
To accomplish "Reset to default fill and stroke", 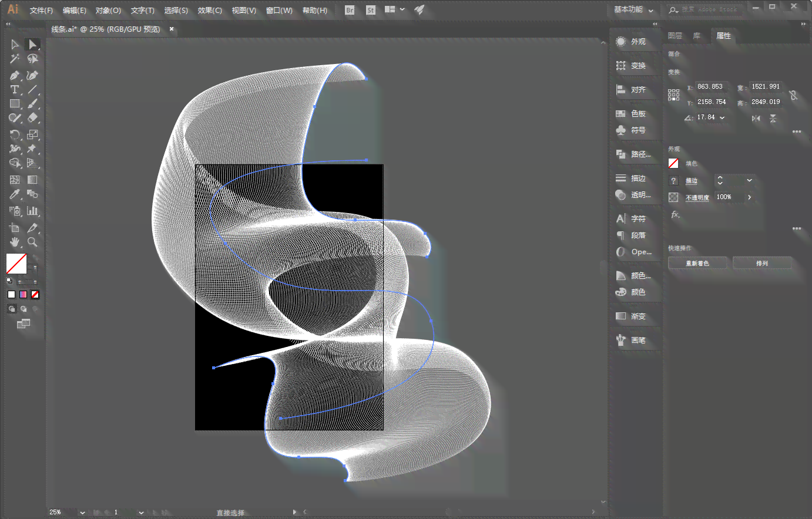I will pos(9,281).
